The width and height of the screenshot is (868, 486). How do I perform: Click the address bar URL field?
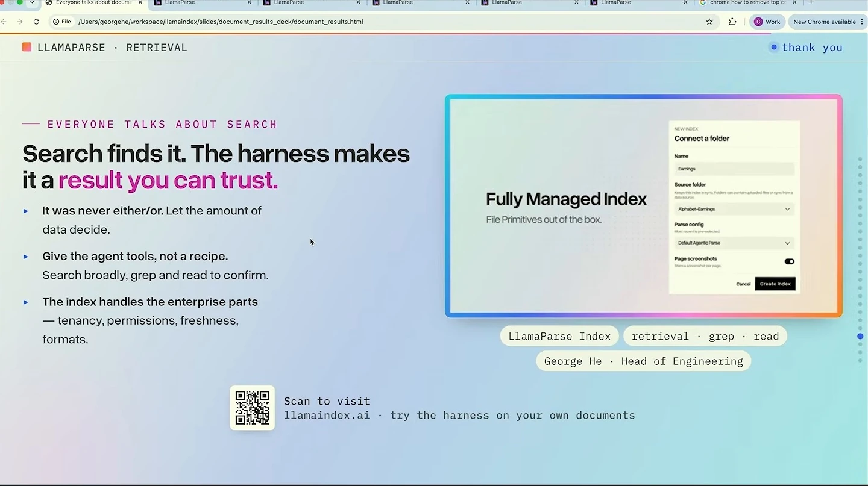click(386, 22)
